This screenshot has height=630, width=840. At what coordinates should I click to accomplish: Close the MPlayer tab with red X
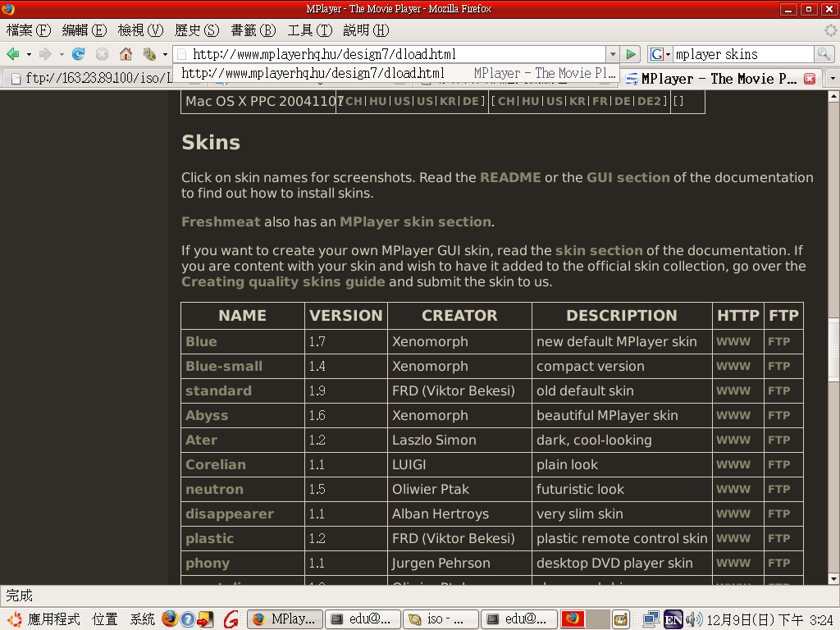(810, 79)
